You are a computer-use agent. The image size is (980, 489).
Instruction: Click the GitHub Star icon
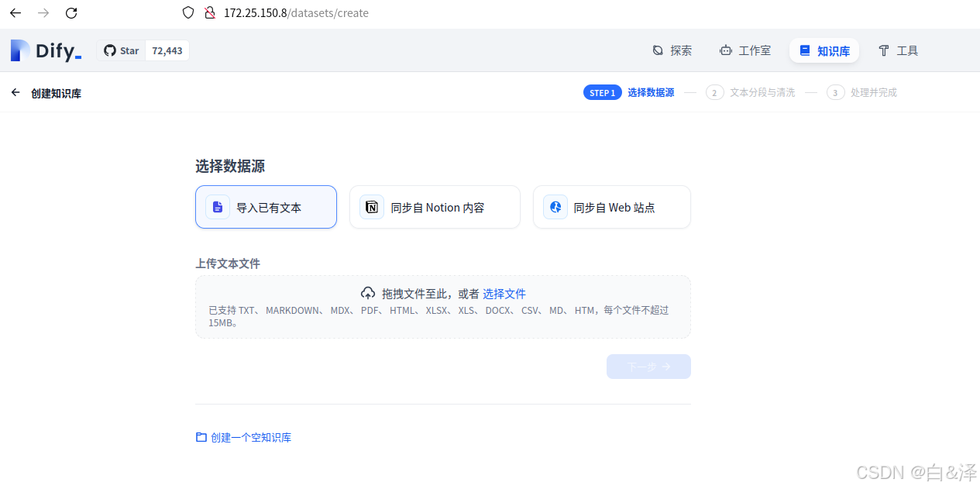(x=110, y=50)
